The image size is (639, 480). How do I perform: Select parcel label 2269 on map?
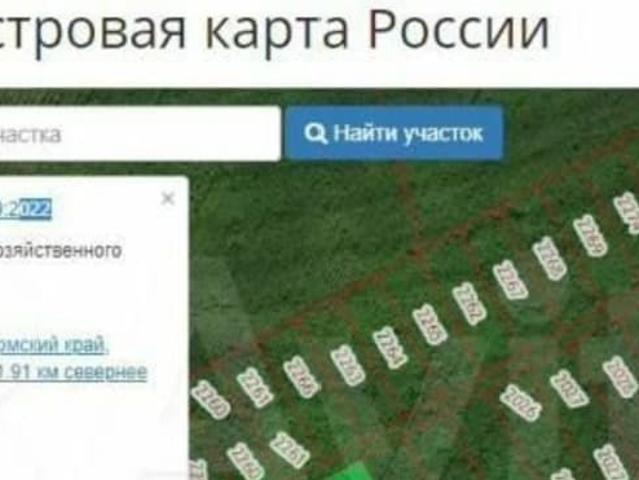pyautogui.click(x=590, y=235)
